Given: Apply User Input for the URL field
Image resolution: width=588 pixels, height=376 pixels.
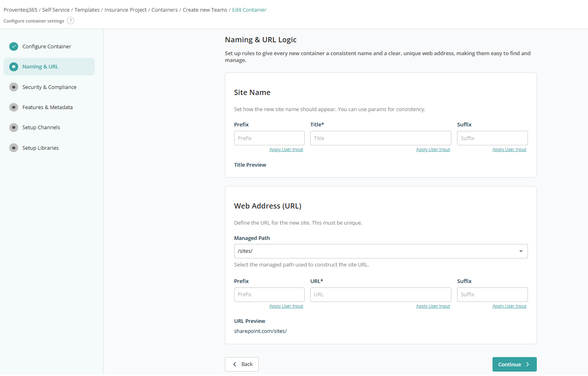Looking at the screenshot, I should 433,306.
